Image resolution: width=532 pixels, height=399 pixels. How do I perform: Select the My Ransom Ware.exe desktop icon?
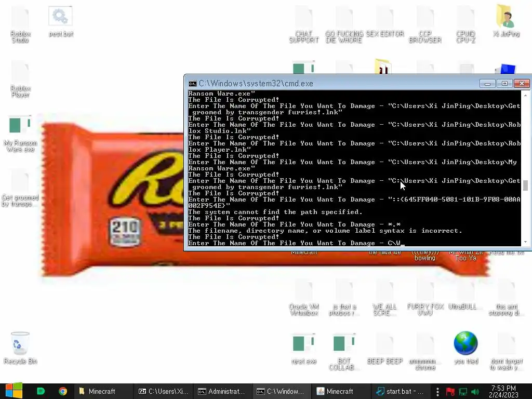20,133
